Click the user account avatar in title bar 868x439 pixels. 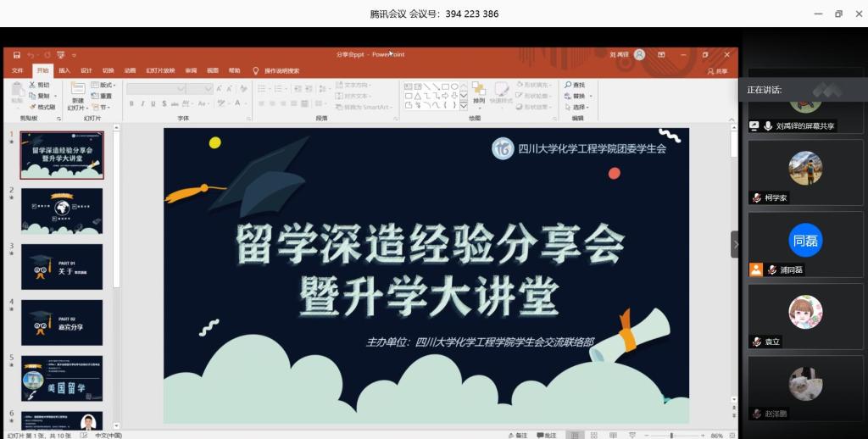639,55
